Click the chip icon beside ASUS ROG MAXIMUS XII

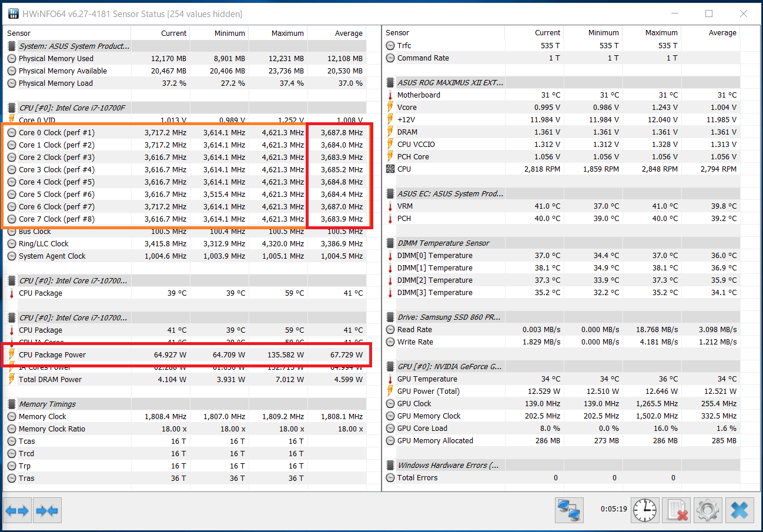point(390,82)
